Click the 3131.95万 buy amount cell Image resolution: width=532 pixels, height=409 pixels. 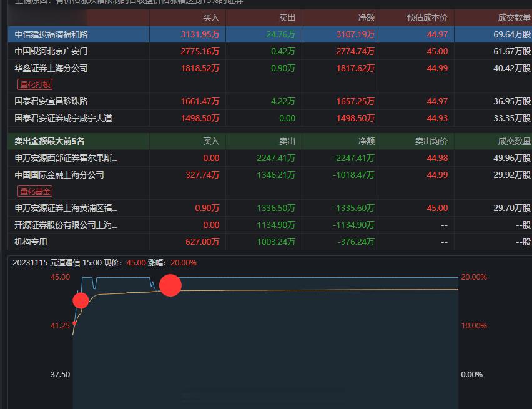[x=200, y=34]
